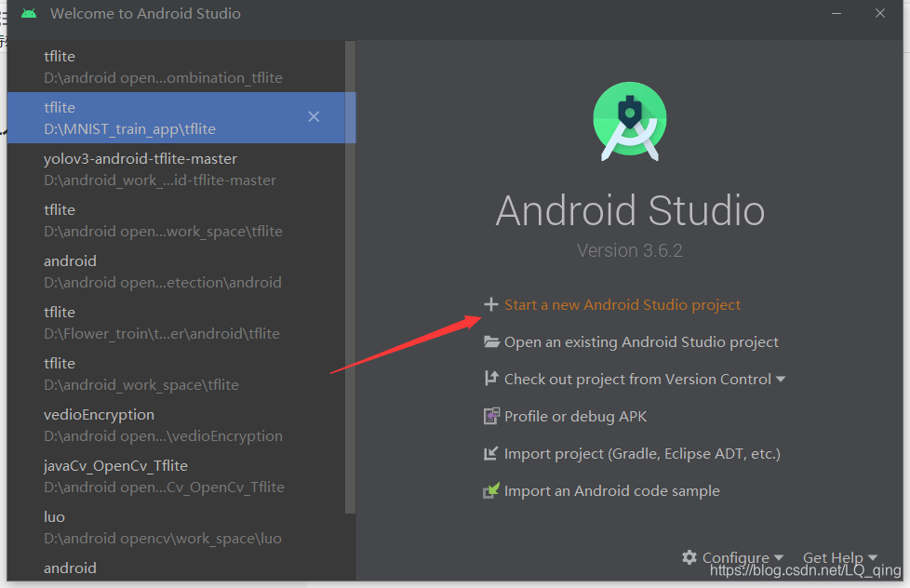Click the Profile or debug APK icon

point(491,416)
